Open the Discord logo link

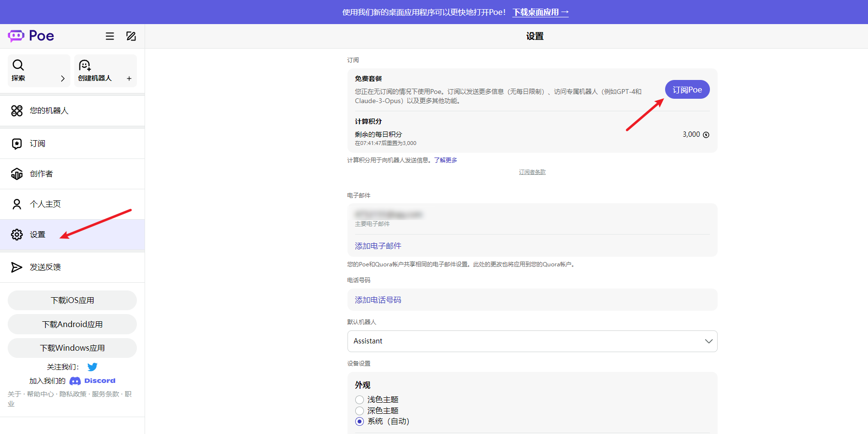point(93,381)
